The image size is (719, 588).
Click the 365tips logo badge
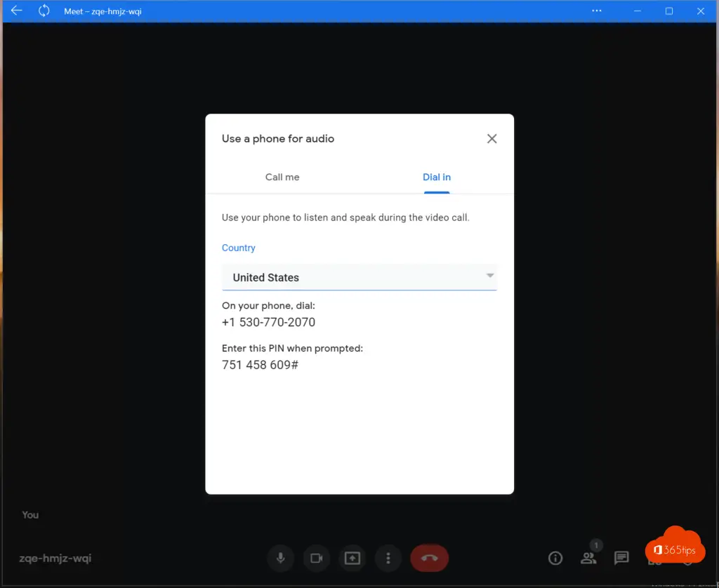[x=675, y=549]
